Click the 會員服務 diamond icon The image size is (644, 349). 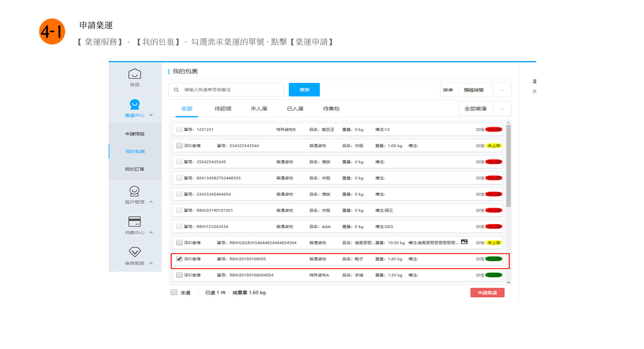coord(135,252)
